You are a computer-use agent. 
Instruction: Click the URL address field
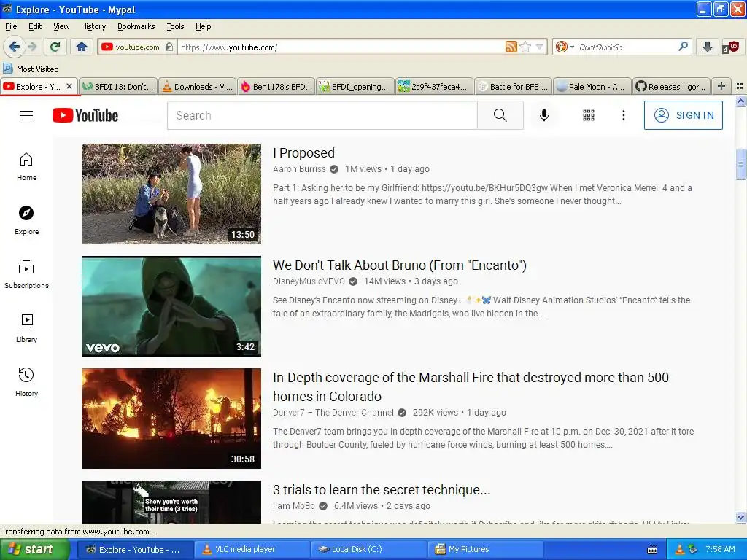[x=341, y=47]
